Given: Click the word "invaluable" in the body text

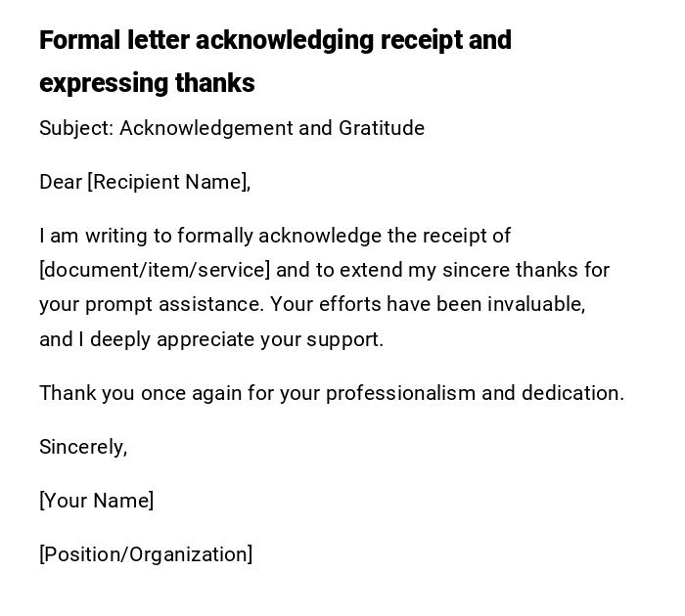Looking at the screenshot, I should [x=539, y=304].
